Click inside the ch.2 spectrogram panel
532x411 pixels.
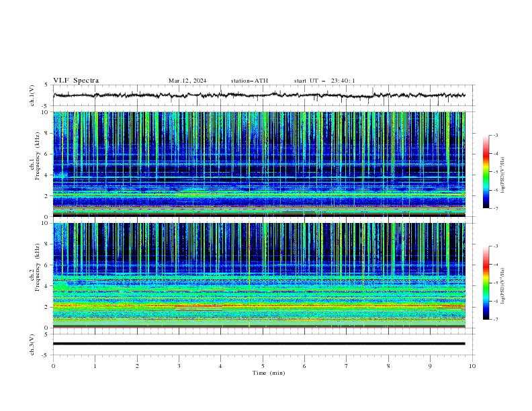(x=259, y=275)
